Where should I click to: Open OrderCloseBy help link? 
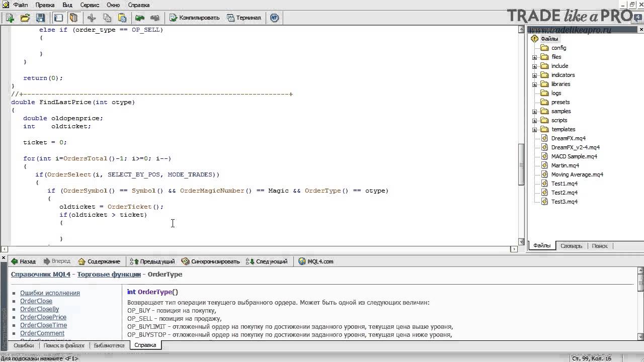coord(39,309)
